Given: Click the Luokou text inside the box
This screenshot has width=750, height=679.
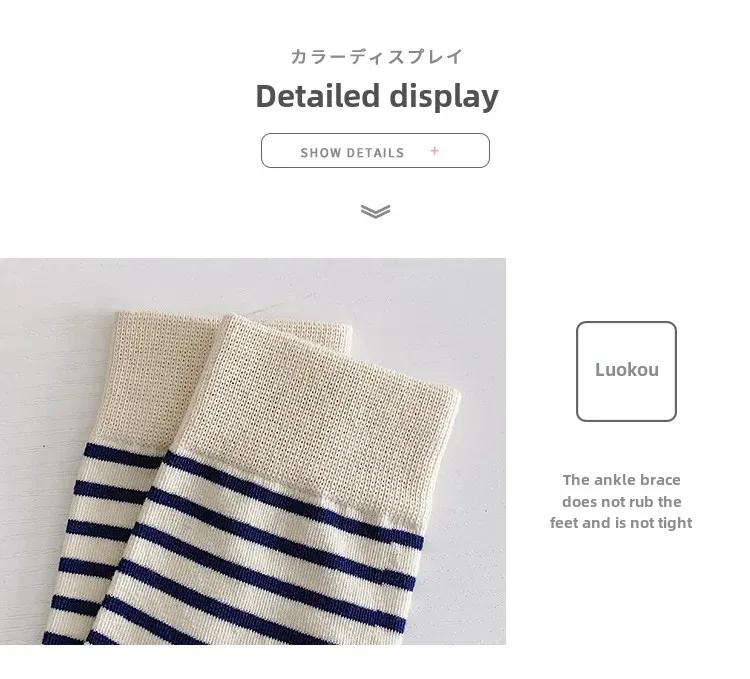Looking at the screenshot, I should pos(627,370).
